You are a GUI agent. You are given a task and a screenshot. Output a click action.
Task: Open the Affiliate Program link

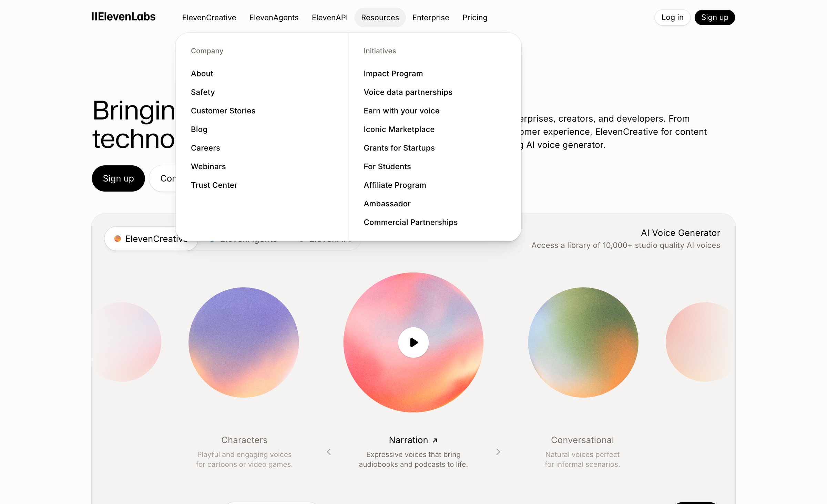point(395,185)
